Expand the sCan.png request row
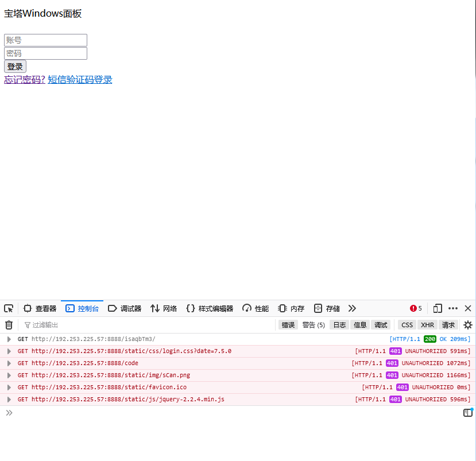Viewport: 476px width, 461px height. (x=9, y=375)
